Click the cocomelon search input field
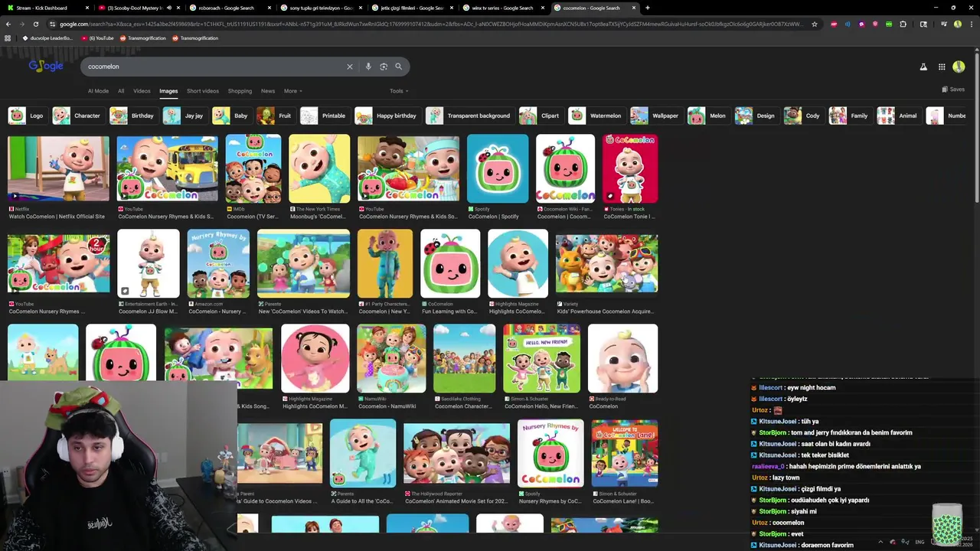 [x=214, y=67]
